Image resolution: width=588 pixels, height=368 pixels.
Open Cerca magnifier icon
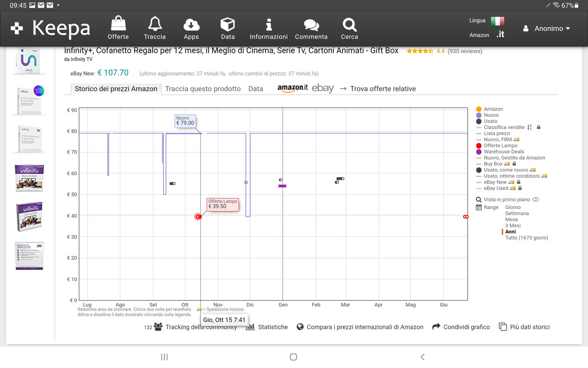click(x=349, y=24)
